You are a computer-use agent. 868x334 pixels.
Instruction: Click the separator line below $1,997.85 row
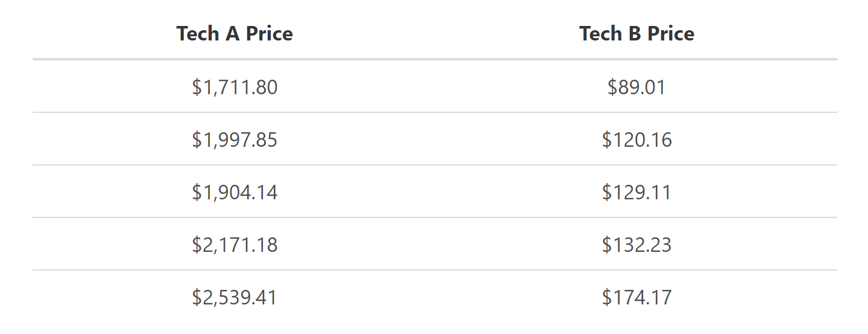[435, 165]
